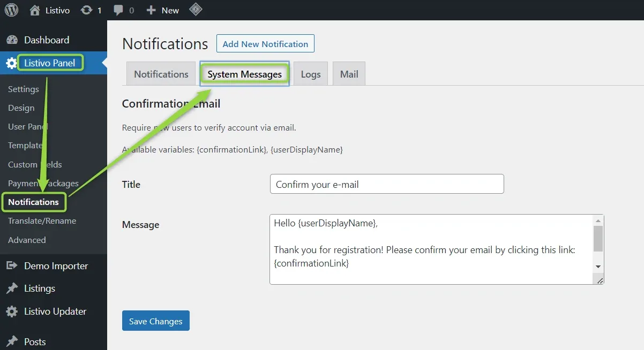644x350 pixels.
Task: Click the New plus icon
Action: pyautogui.click(x=151, y=10)
